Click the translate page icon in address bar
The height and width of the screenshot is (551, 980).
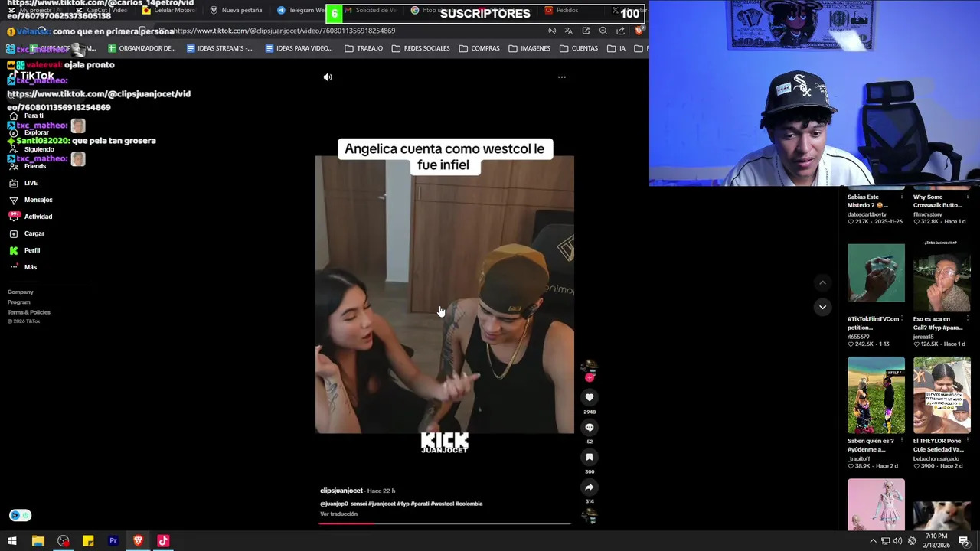coord(568,31)
